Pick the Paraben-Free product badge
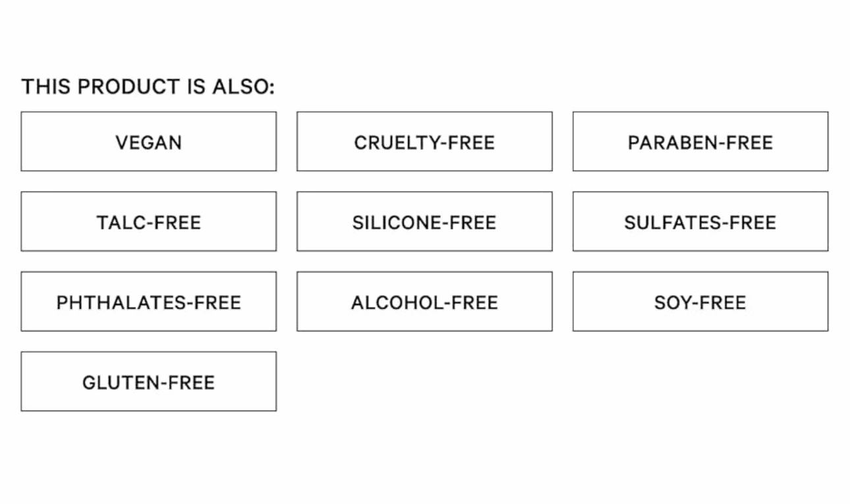This screenshot has width=850, height=504. click(x=700, y=142)
